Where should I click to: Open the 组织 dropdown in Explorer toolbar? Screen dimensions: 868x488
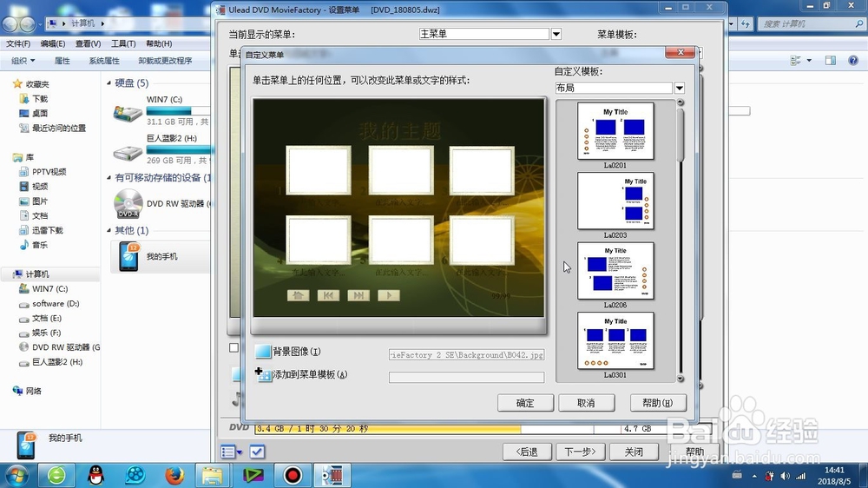(23, 61)
